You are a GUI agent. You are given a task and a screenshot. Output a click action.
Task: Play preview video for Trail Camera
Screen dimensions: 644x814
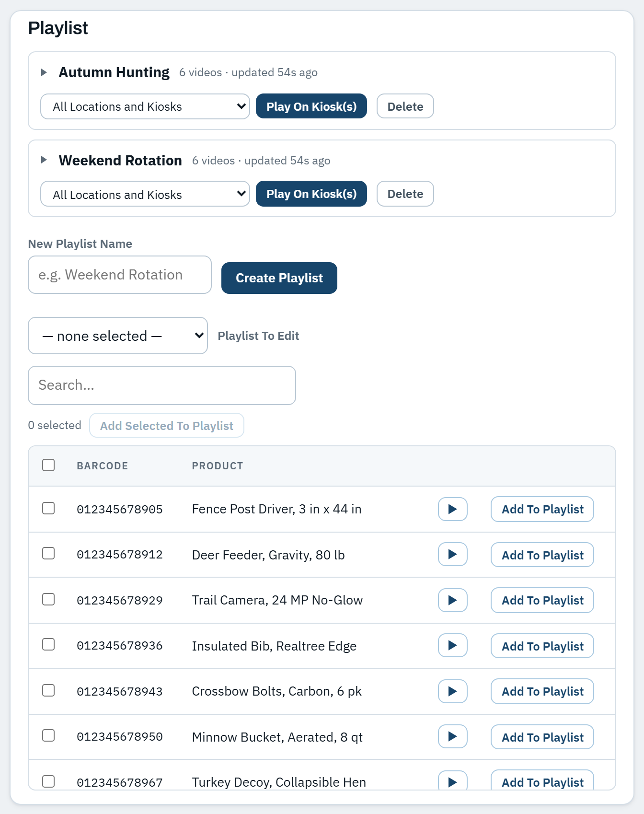452,600
